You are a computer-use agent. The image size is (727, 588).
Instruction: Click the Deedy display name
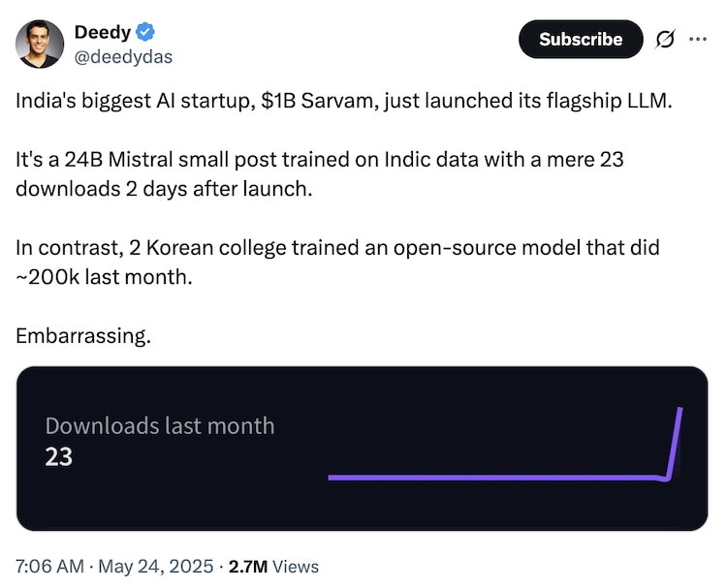(102, 32)
